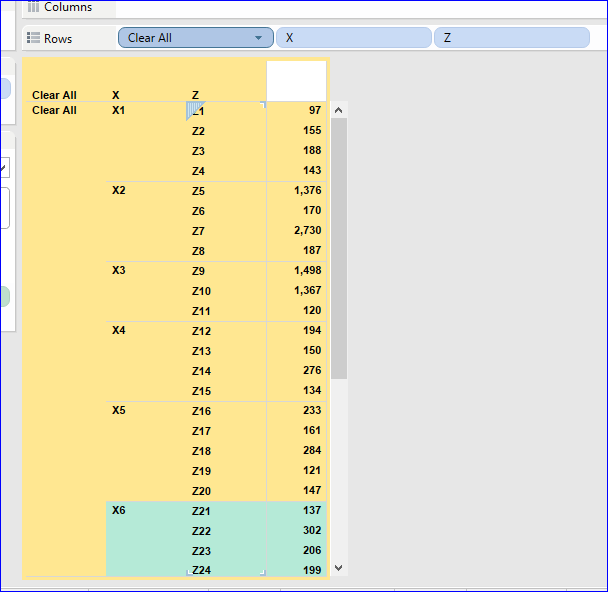
Task: Select the value 2,730 cell
Action: [308, 230]
